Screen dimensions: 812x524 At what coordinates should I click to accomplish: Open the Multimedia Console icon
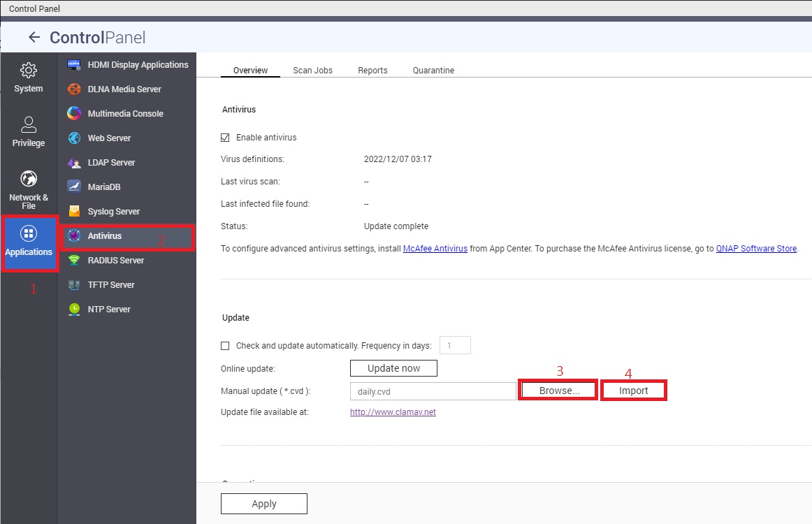point(74,113)
